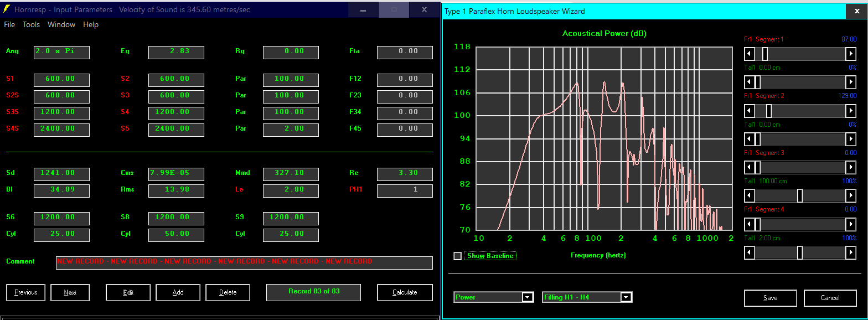Click the Rms field 13.98
The height and width of the screenshot is (320, 868).
176,190
